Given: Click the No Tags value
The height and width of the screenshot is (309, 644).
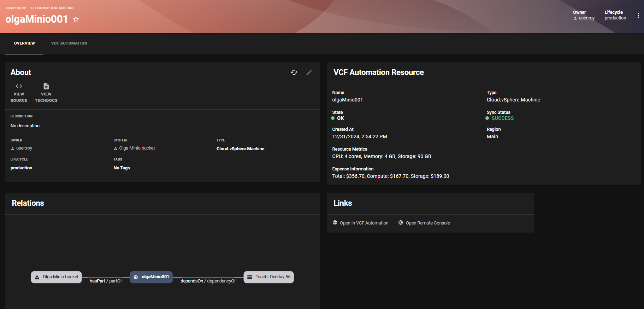Looking at the screenshot, I should (122, 168).
